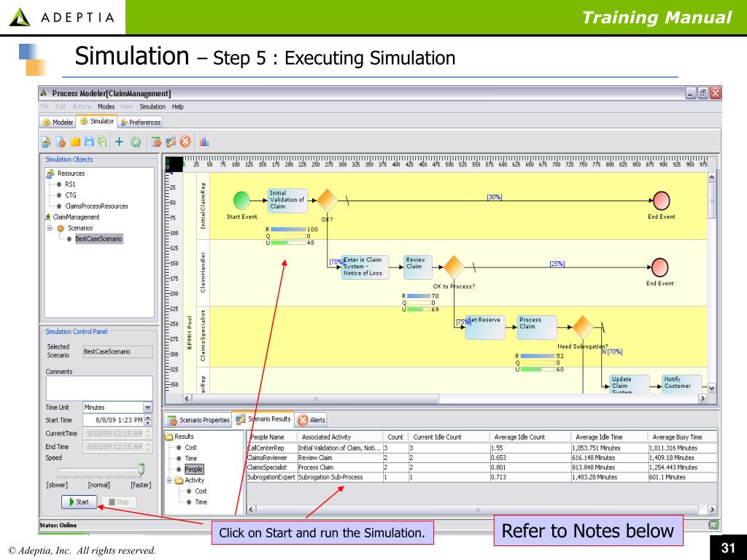This screenshot has height=560, width=747.
Task: Select the OK? gateway diamond
Action: click(x=327, y=201)
